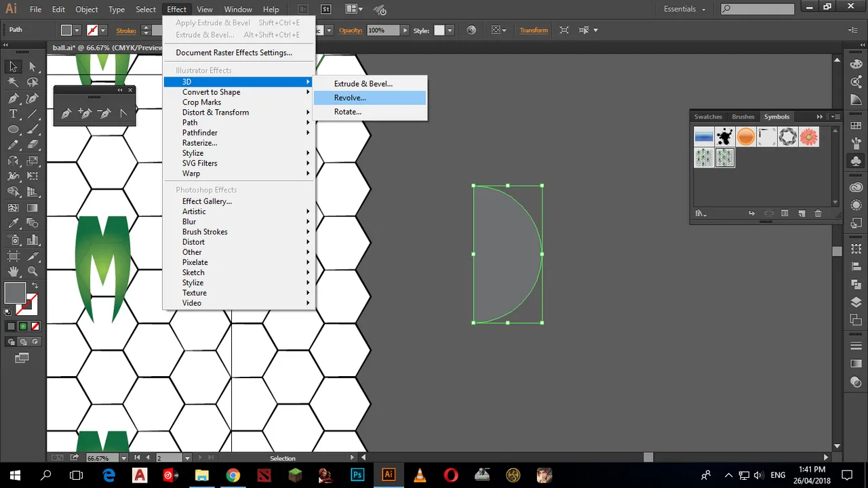
Task: Select the pink gerbera flower symbol
Action: tap(808, 136)
